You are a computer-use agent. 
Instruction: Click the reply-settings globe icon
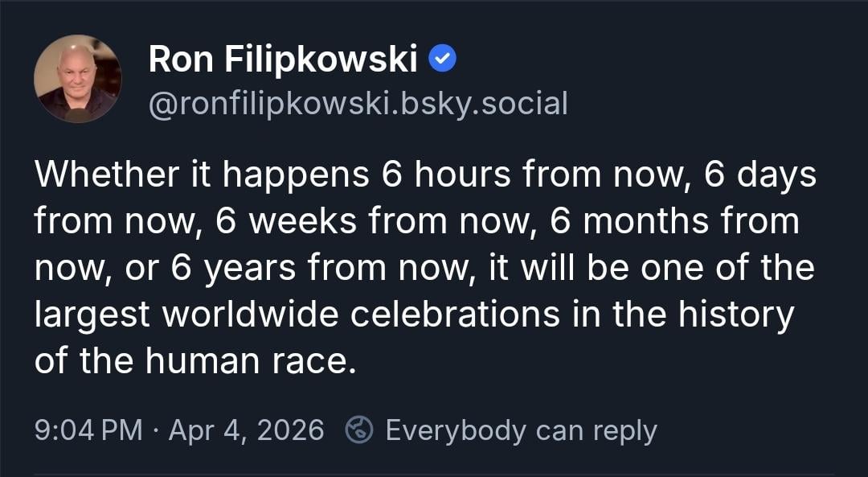(358, 430)
